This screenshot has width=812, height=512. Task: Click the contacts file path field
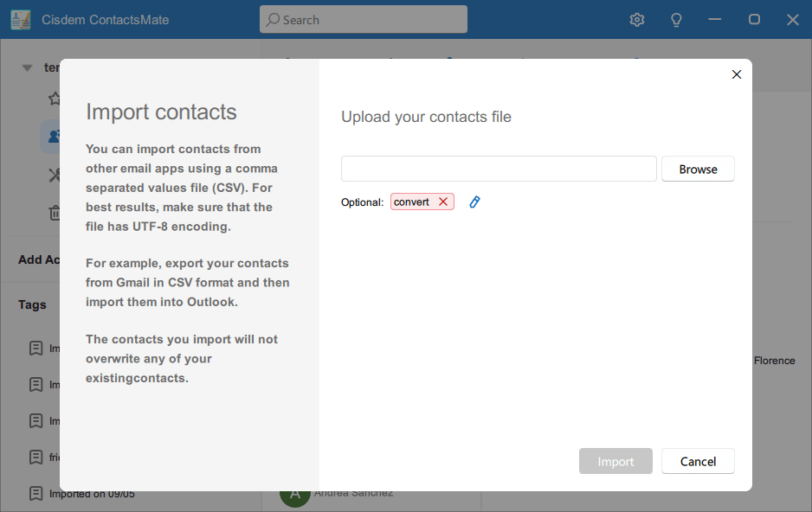[x=499, y=169]
